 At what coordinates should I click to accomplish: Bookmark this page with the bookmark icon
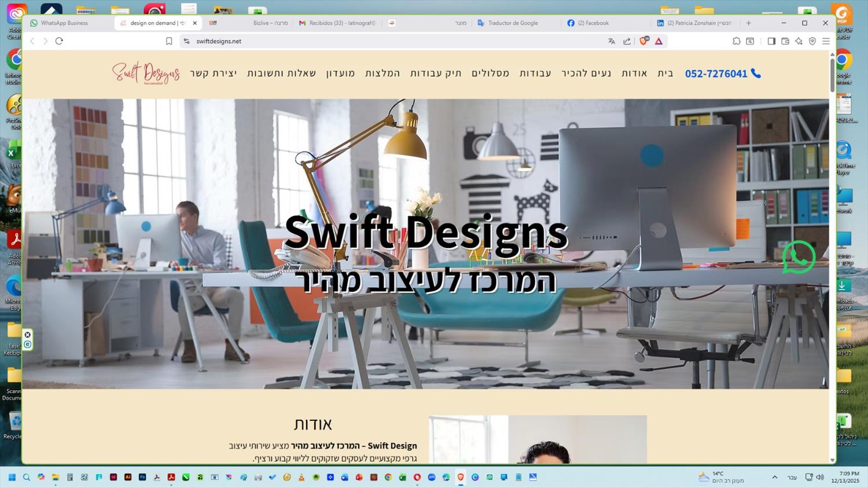pos(169,41)
